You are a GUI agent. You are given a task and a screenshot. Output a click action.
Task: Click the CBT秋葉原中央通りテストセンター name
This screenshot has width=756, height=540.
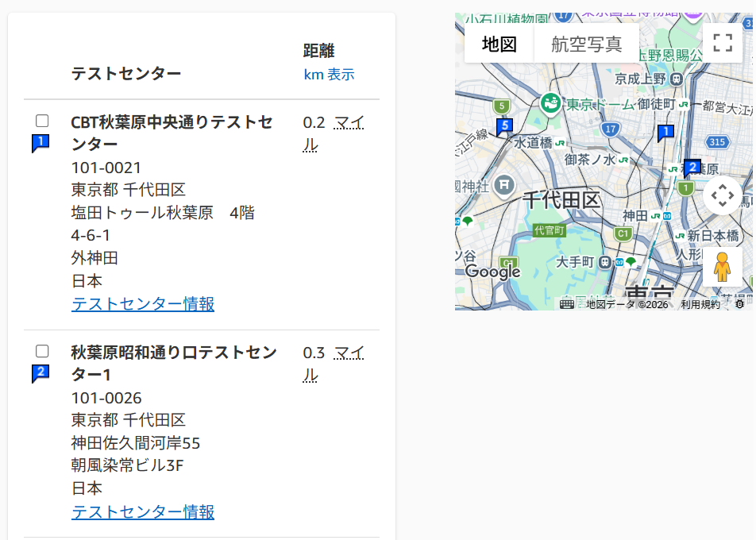click(x=172, y=133)
